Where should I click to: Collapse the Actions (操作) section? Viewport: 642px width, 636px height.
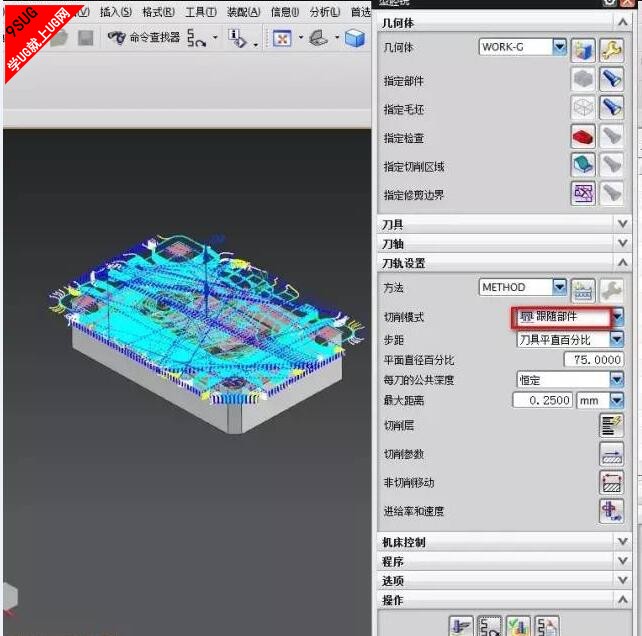pyautogui.click(x=622, y=600)
